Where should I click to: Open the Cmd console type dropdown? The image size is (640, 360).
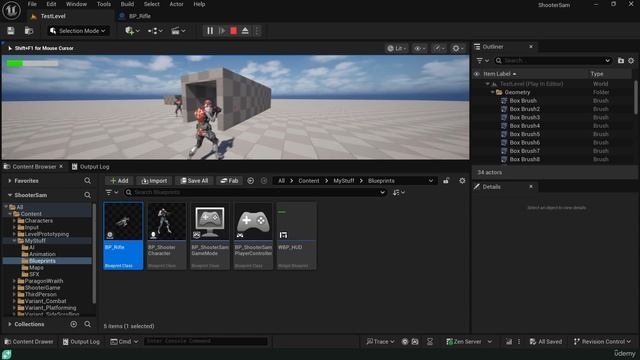[x=124, y=342]
